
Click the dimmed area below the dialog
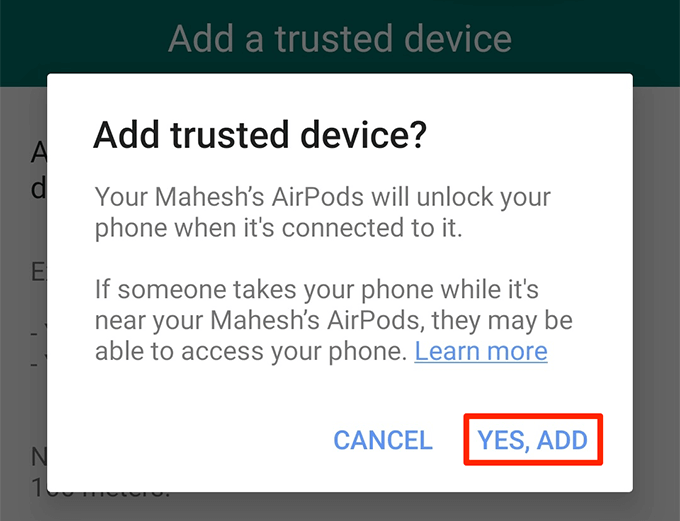340,507
